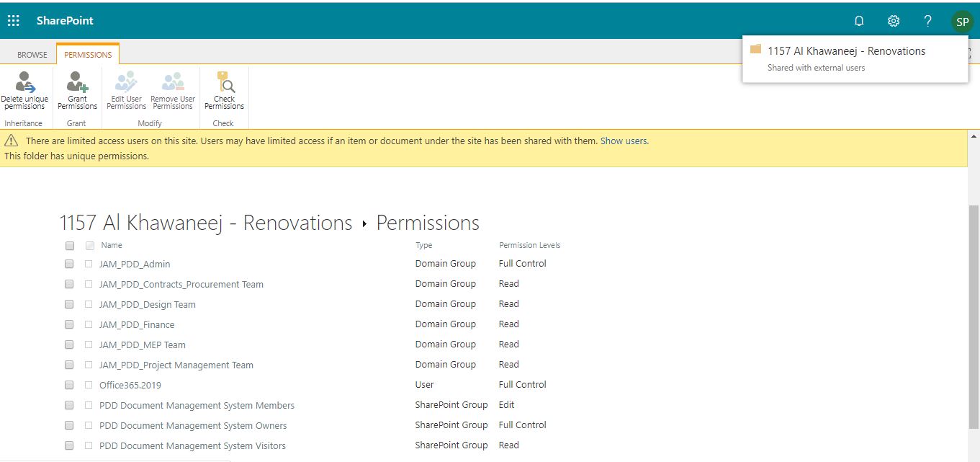Check the JAM_PDD_Admin row checkbox
980x462 pixels.
[x=69, y=264]
